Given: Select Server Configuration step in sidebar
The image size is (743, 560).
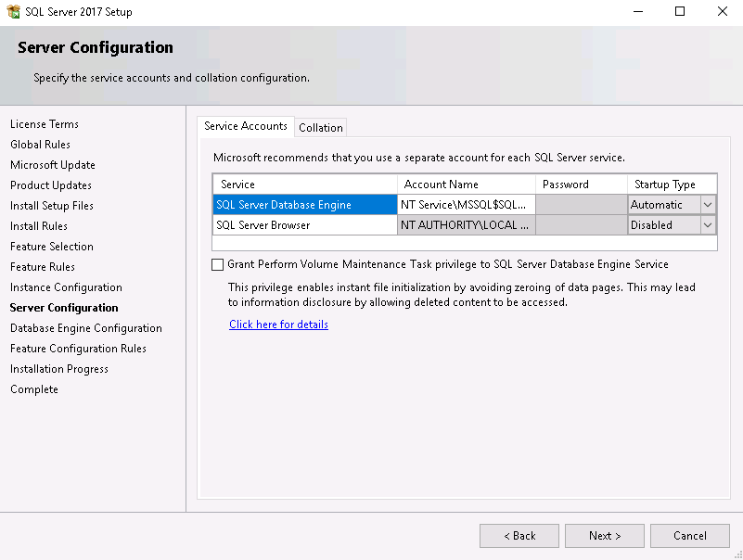Looking at the screenshot, I should point(64,308).
